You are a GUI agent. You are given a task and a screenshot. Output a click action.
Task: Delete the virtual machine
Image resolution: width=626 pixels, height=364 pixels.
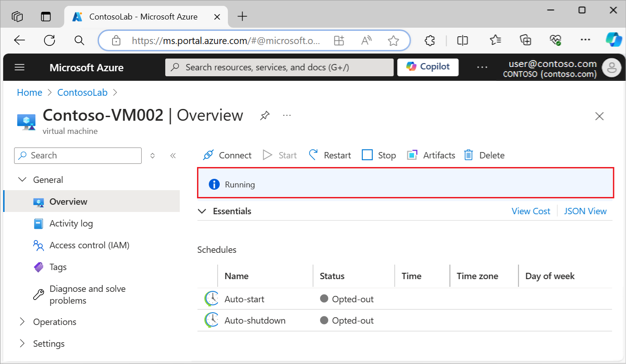tap(484, 155)
